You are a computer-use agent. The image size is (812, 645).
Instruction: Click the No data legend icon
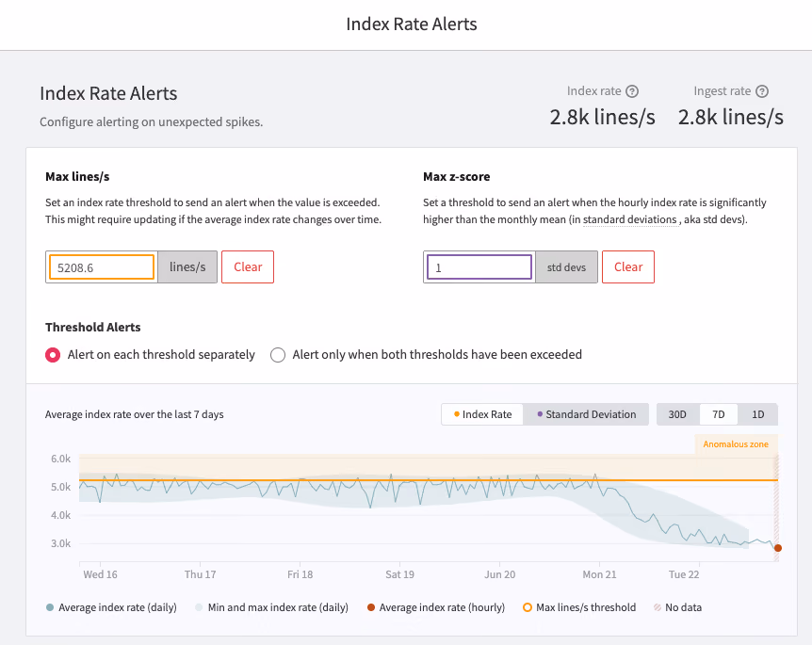click(x=658, y=607)
